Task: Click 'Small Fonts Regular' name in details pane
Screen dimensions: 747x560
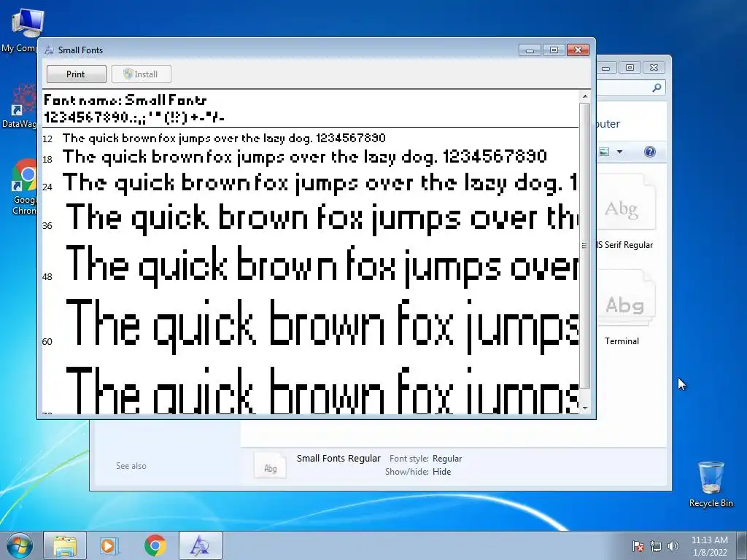Action: (338, 458)
